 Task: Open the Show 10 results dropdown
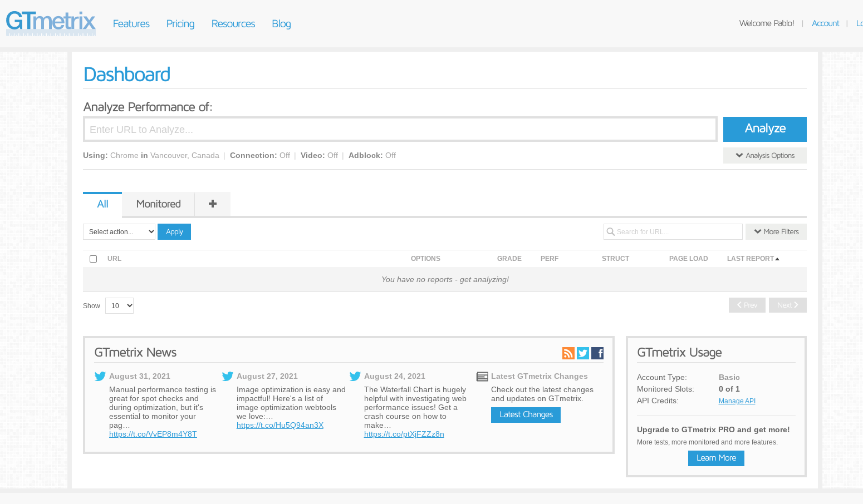pos(119,306)
